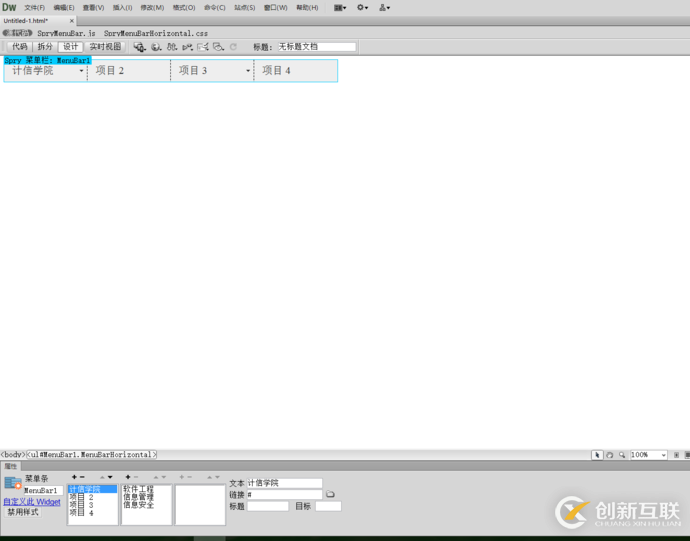Select the 属性 properties panel tab
Screen dimensions: 690x541
(11, 466)
